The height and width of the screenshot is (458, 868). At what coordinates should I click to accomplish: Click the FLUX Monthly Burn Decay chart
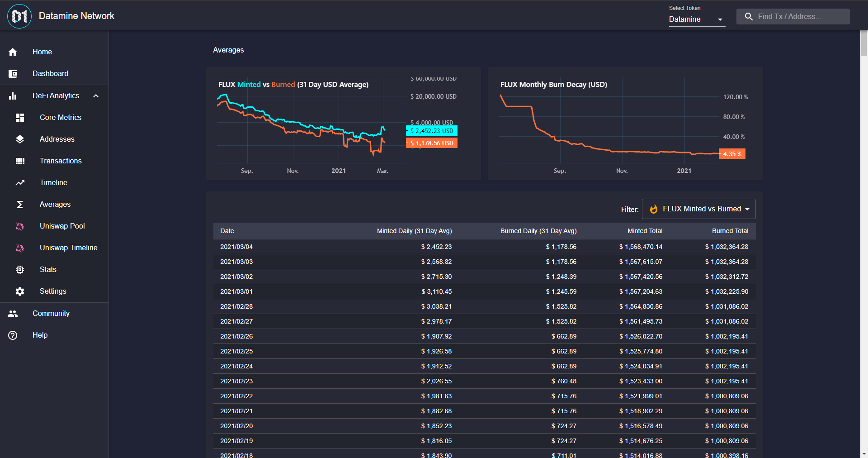(x=625, y=124)
